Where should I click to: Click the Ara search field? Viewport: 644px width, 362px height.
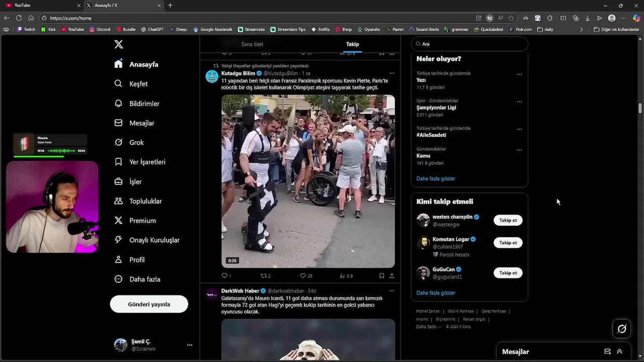[469, 44]
